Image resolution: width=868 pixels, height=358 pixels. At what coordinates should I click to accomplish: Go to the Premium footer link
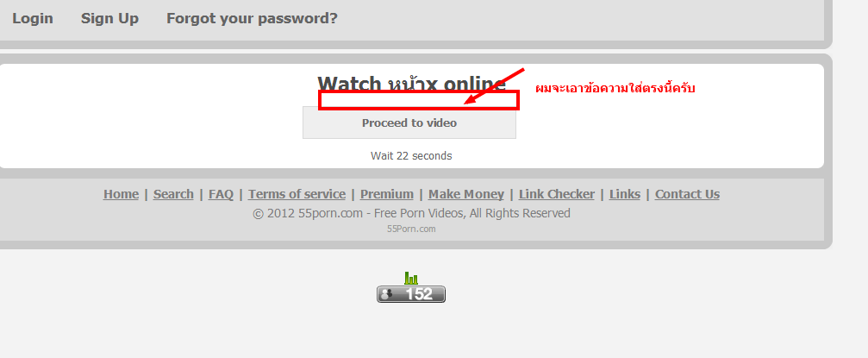click(387, 194)
